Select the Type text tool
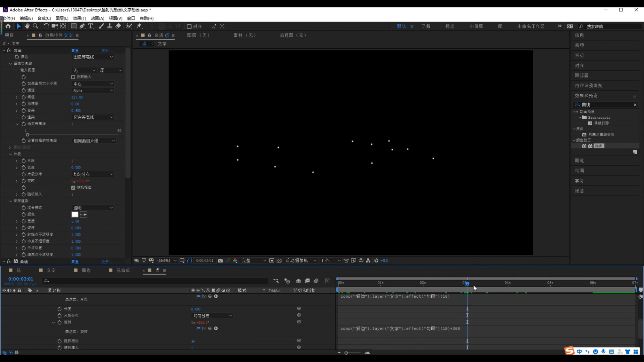The width and height of the screenshot is (644, 362). 91,26
